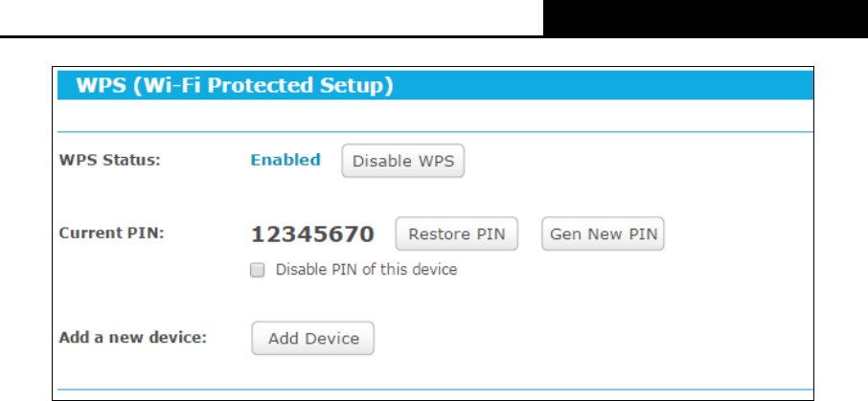Click the WPS (Wi-Fi Protected Setup) heading

235,85
